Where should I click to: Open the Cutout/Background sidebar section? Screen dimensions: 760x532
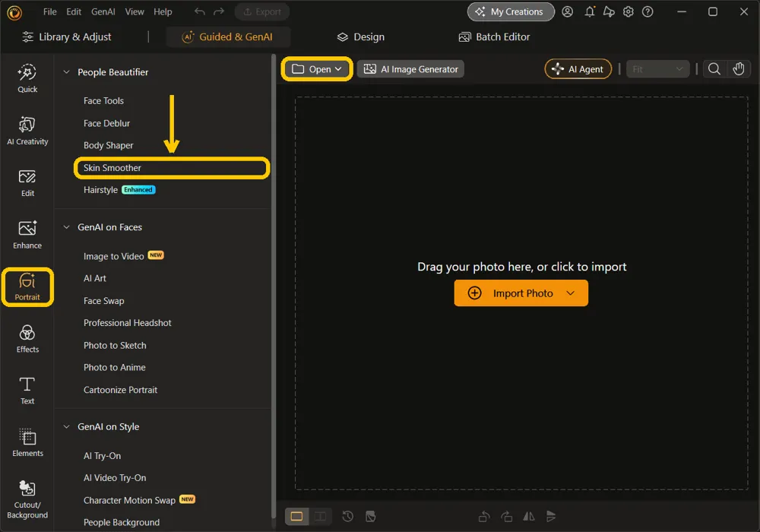(x=27, y=499)
